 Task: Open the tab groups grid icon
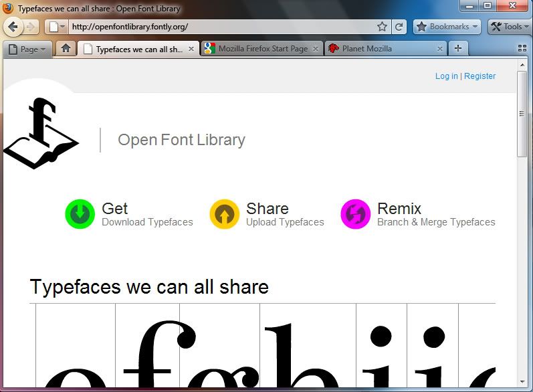(522, 48)
